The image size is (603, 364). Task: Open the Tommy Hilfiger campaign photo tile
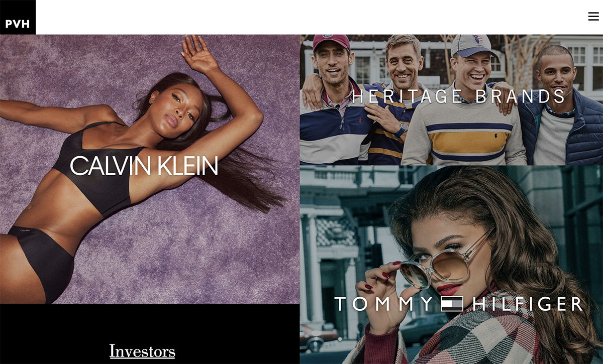coord(451,265)
